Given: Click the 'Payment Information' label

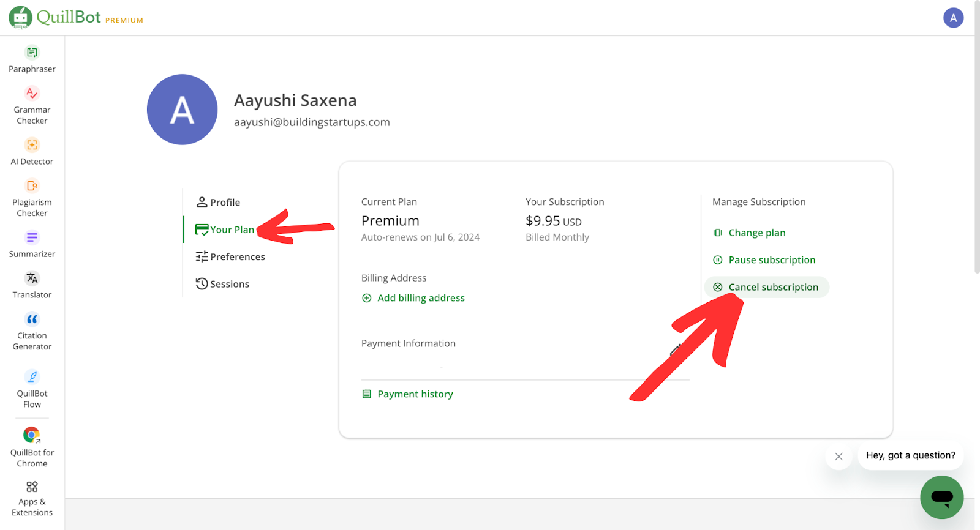Looking at the screenshot, I should tap(409, 343).
